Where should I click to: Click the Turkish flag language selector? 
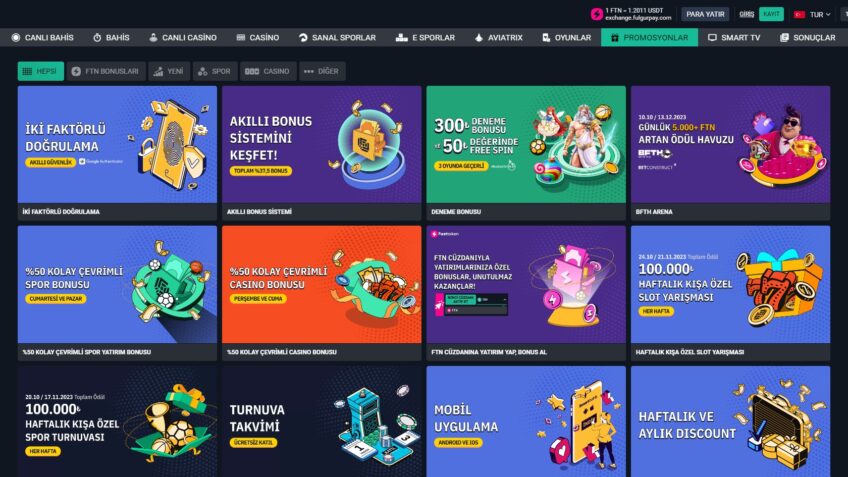[x=799, y=15]
